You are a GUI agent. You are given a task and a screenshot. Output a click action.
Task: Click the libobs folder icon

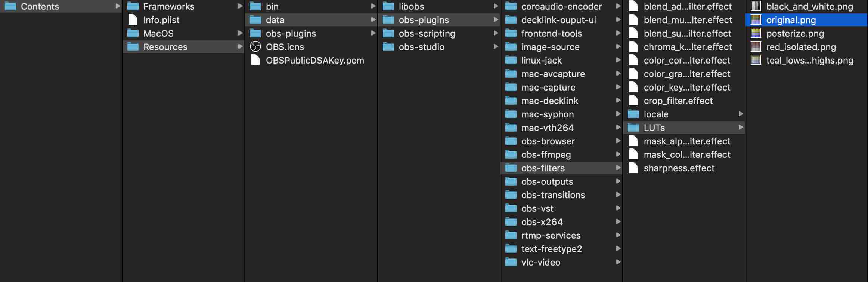[388, 6]
